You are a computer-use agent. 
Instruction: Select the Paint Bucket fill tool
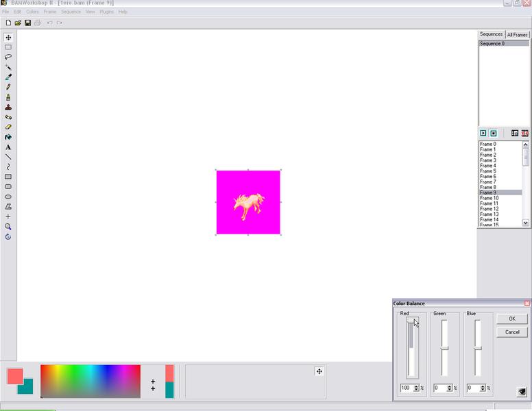click(x=8, y=137)
